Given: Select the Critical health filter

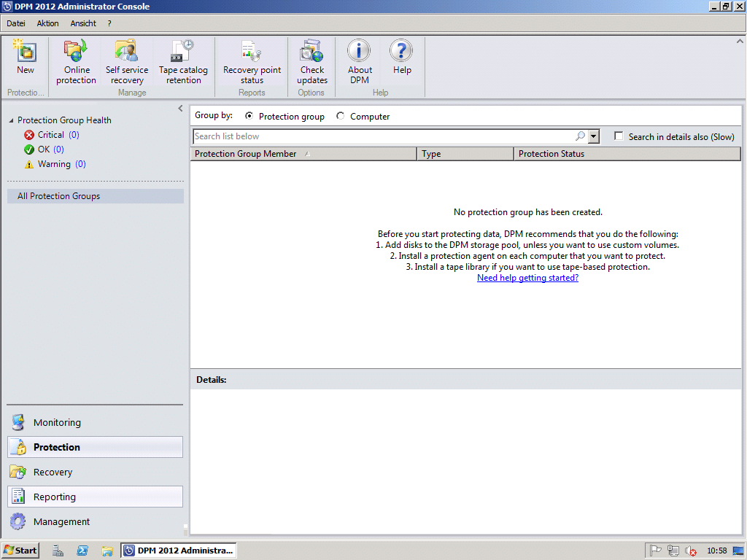Looking at the screenshot, I should point(52,135).
